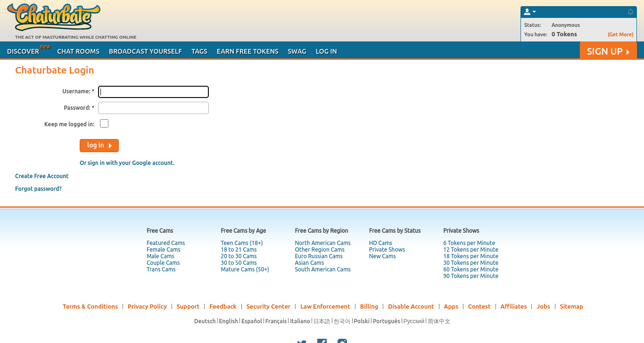The width and height of the screenshot is (644, 343).
Task: Select 90 Tokens per Minute link
Action: 471,276
